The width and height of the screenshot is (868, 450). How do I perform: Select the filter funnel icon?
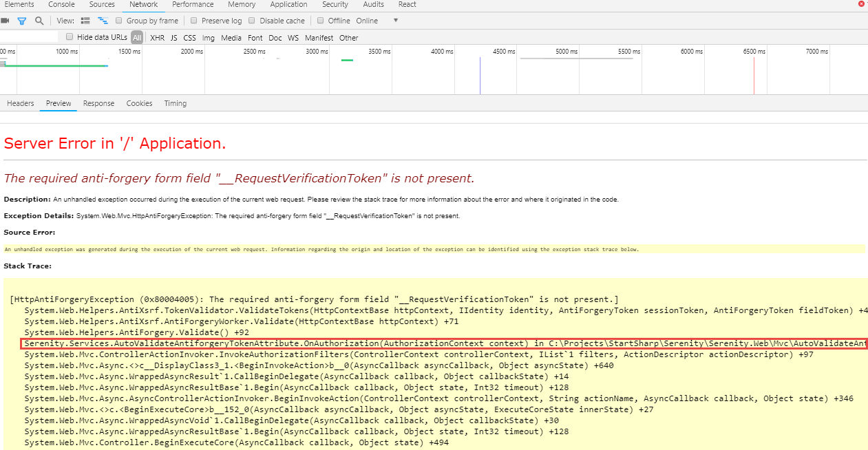point(21,20)
